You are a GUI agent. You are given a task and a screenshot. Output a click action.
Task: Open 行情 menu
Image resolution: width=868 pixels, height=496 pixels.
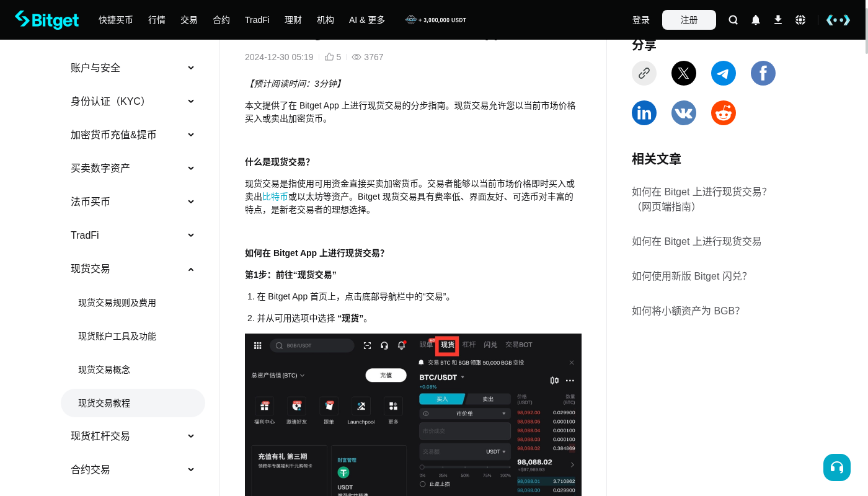pos(157,20)
